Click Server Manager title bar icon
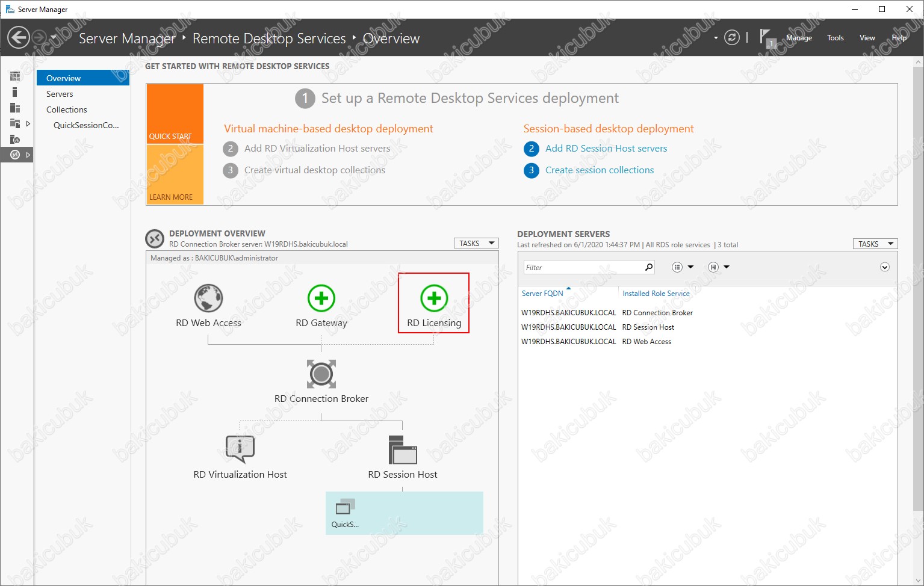Image resolution: width=924 pixels, height=586 pixels. [10, 9]
